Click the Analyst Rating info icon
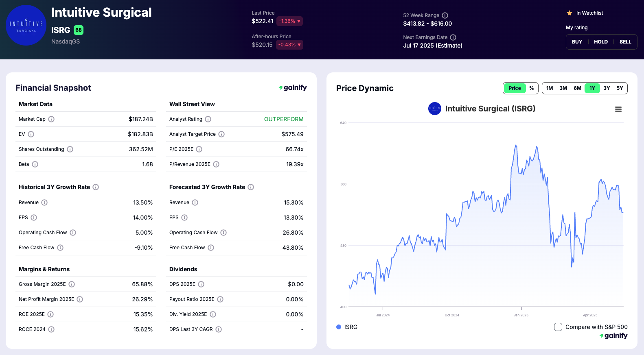Viewport: 644px width, 355px height. click(x=208, y=119)
